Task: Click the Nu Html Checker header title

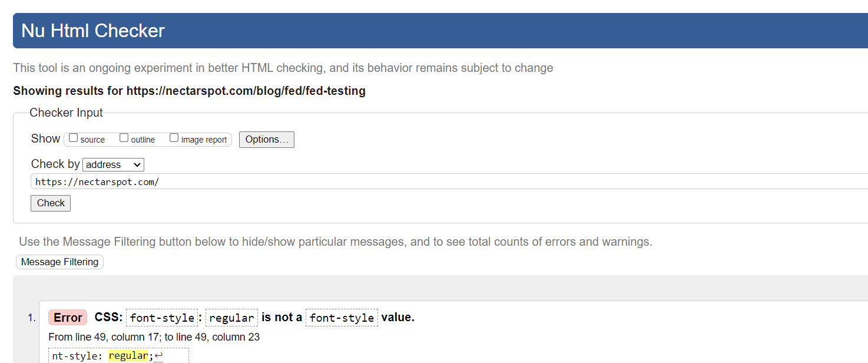Action: click(93, 31)
